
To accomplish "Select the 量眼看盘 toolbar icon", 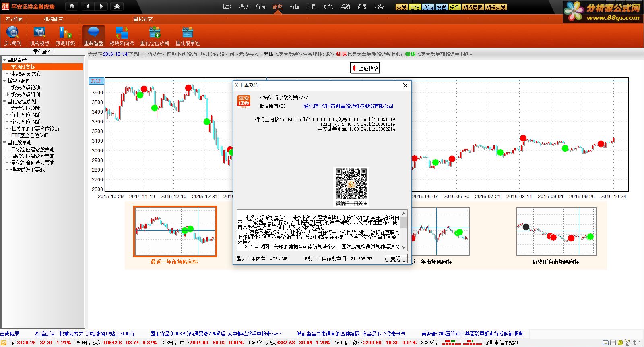I will click(93, 36).
